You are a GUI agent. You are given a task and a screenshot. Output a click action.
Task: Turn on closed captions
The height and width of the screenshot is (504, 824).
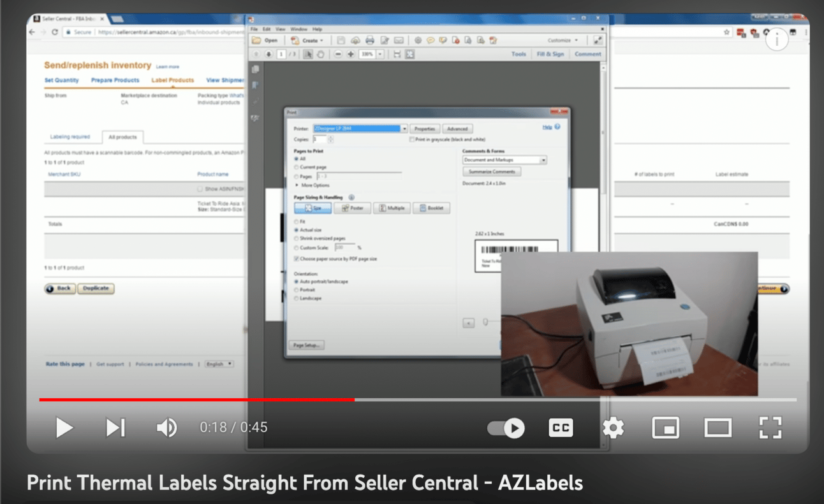561,428
